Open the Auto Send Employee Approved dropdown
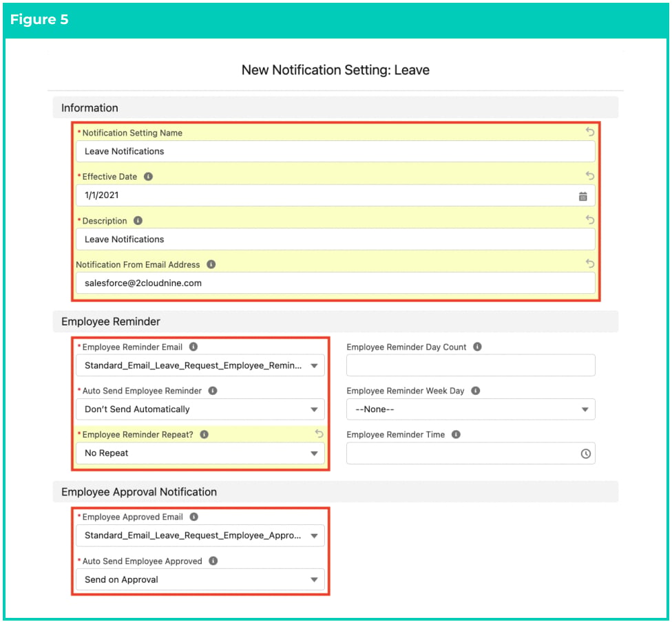This screenshot has height=622, width=672. click(x=200, y=579)
